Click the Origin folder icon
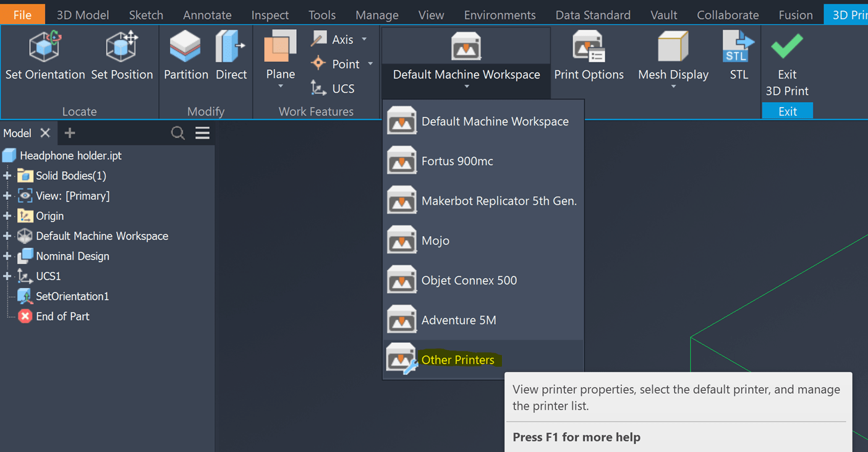Screen dimensions: 868x452 tap(25, 216)
